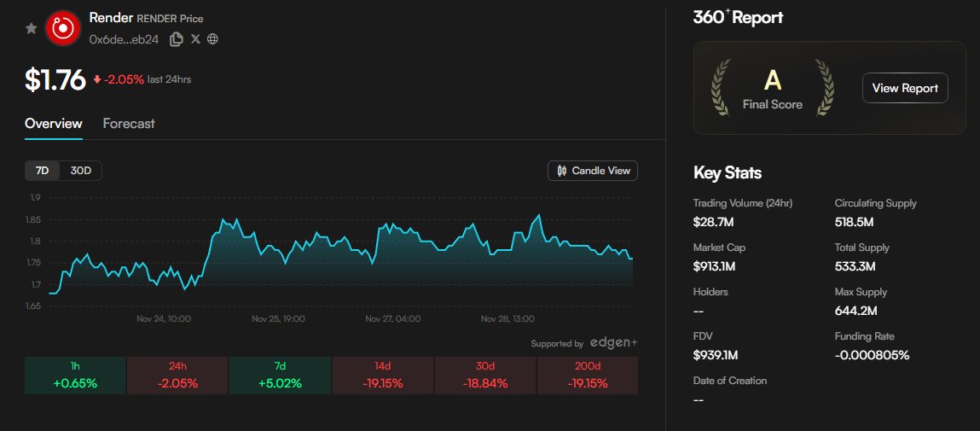The height and width of the screenshot is (431, 980).
Task: Click FDV value $939.1M
Action: 716,355
